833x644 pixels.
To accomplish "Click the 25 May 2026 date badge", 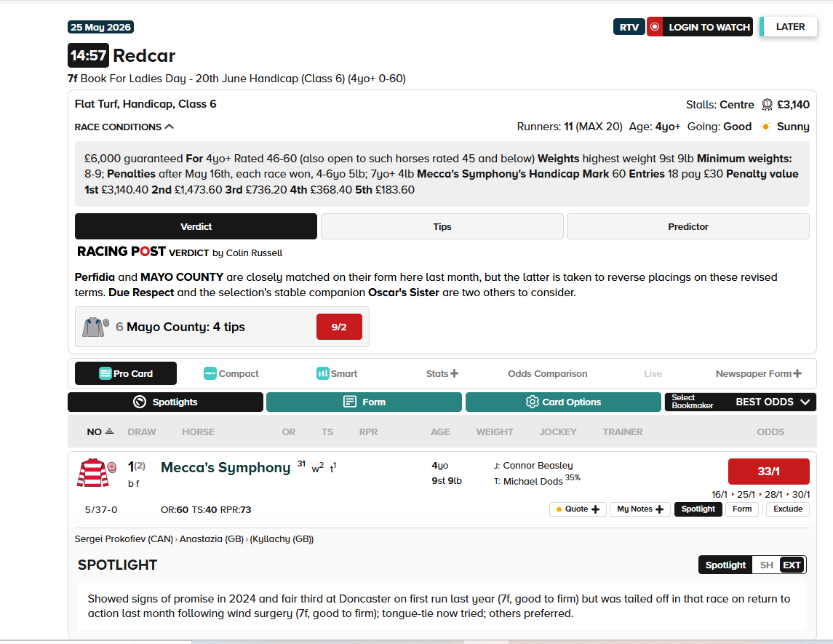I will [x=100, y=27].
